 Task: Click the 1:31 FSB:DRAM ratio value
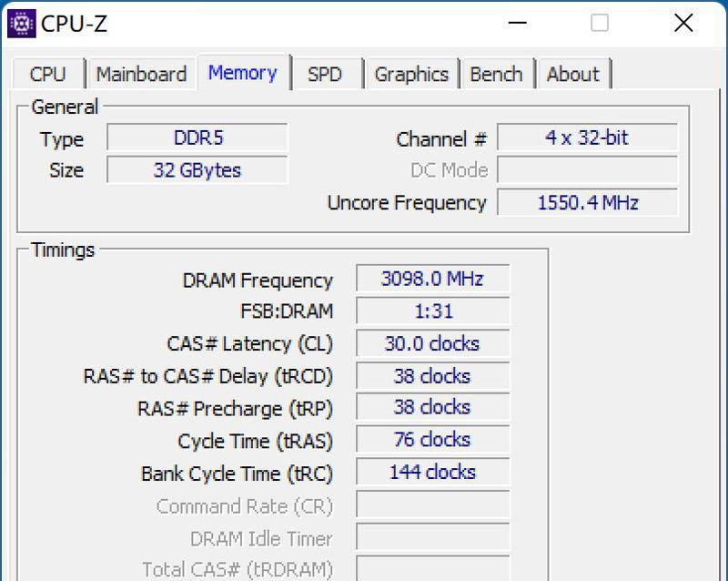click(433, 311)
